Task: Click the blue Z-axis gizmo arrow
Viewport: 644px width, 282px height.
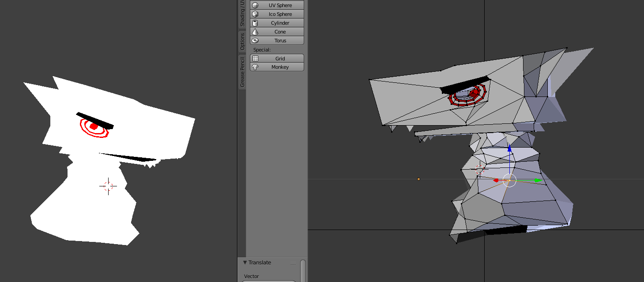Action: coord(509,148)
